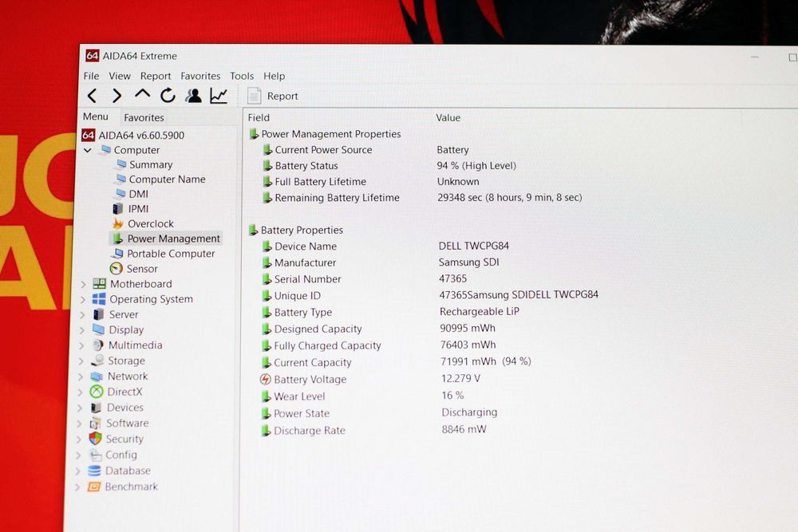798x532 pixels.
Task: Select the Wear Level row
Action: click(x=361, y=396)
